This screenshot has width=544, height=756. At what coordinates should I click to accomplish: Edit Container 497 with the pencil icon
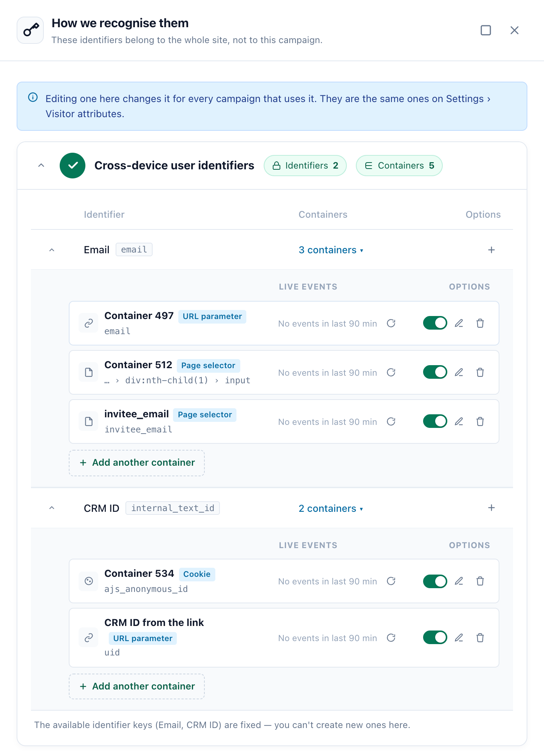(x=459, y=323)
